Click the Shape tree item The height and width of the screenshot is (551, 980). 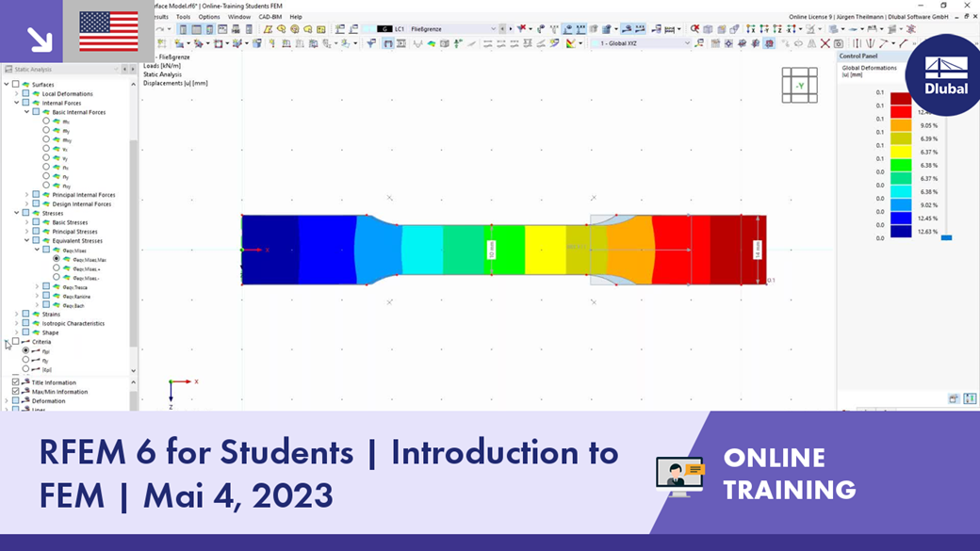point(50,333)
